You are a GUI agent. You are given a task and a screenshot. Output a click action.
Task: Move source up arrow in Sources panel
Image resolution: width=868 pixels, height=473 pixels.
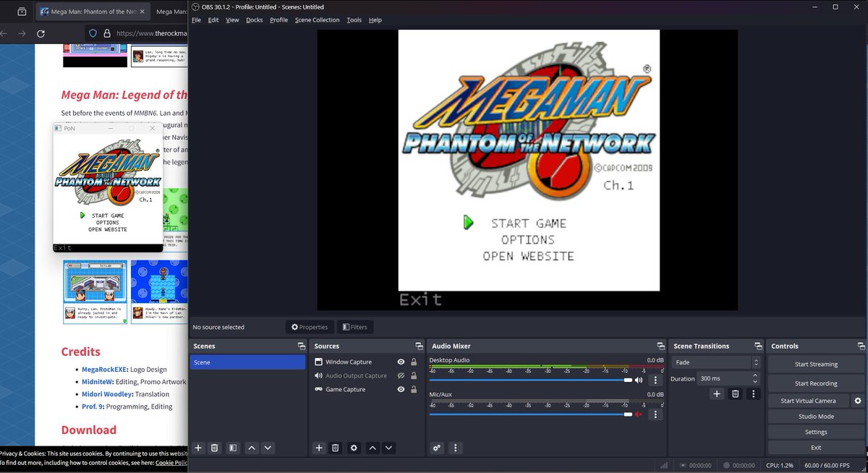click(x=373, y=448)
